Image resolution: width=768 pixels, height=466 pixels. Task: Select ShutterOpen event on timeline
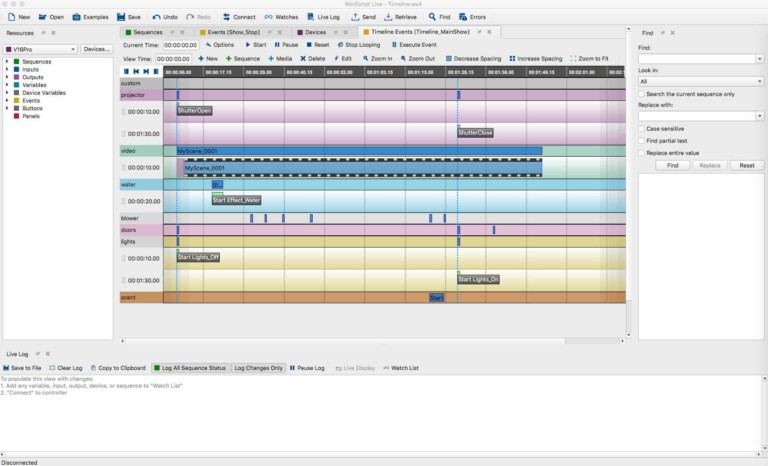coord(194,111)
